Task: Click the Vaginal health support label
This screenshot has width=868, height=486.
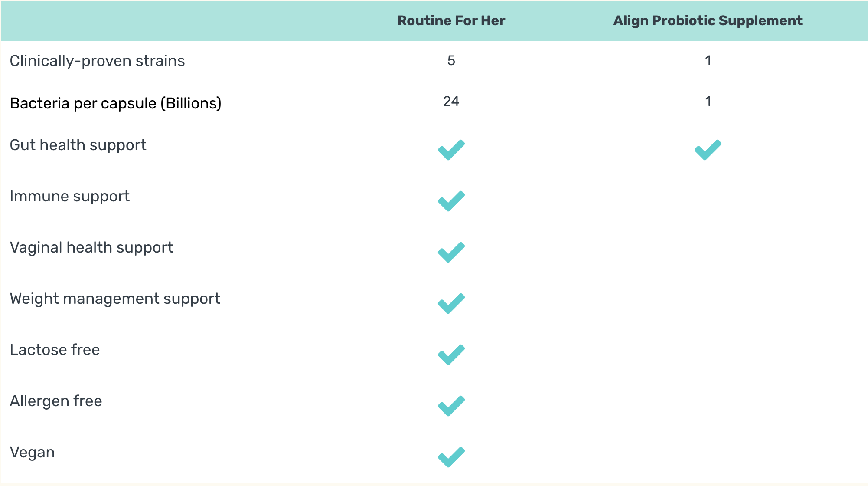Action: 91,247
